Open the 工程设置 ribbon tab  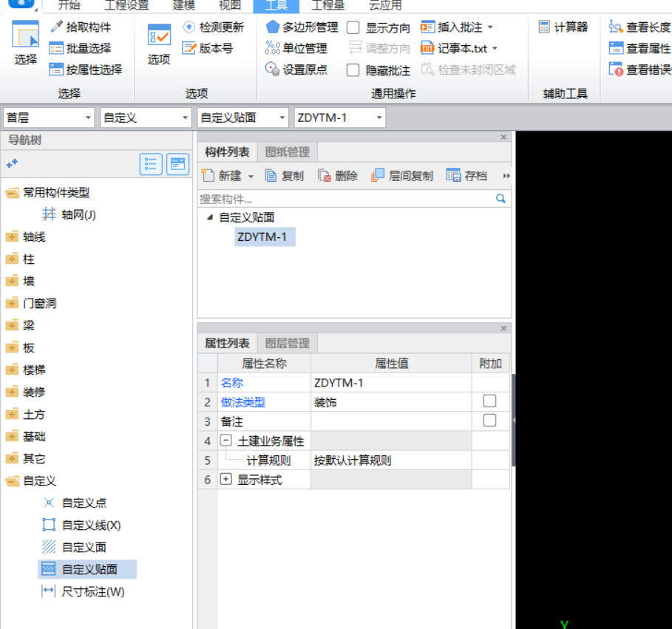pyautogui.click(x=126, y=5)
